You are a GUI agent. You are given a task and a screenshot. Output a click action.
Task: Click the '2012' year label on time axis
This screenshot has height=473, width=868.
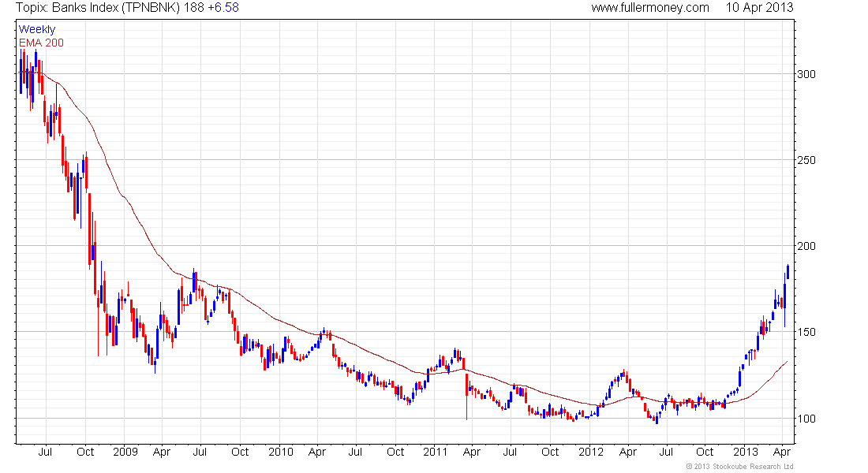[591, 452]
